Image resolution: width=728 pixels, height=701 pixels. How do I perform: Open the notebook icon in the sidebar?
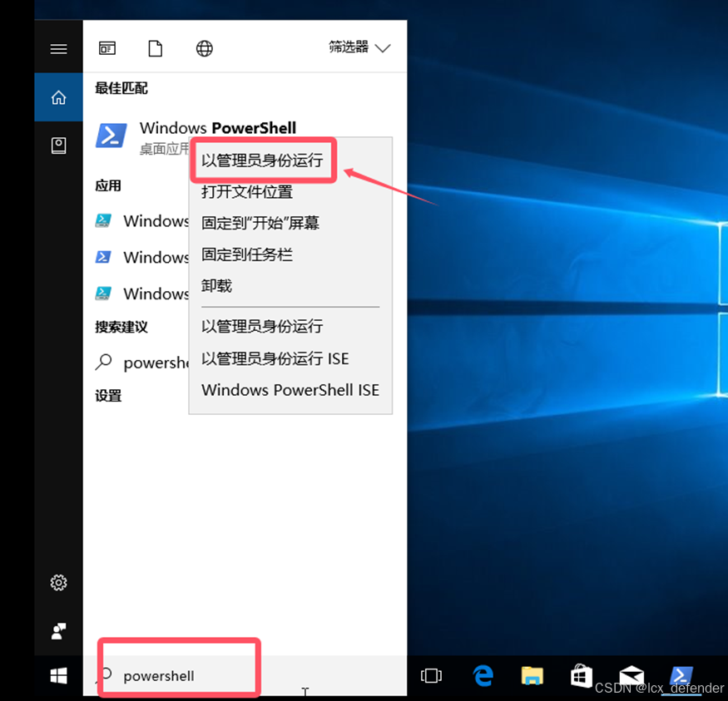[58, 146]
